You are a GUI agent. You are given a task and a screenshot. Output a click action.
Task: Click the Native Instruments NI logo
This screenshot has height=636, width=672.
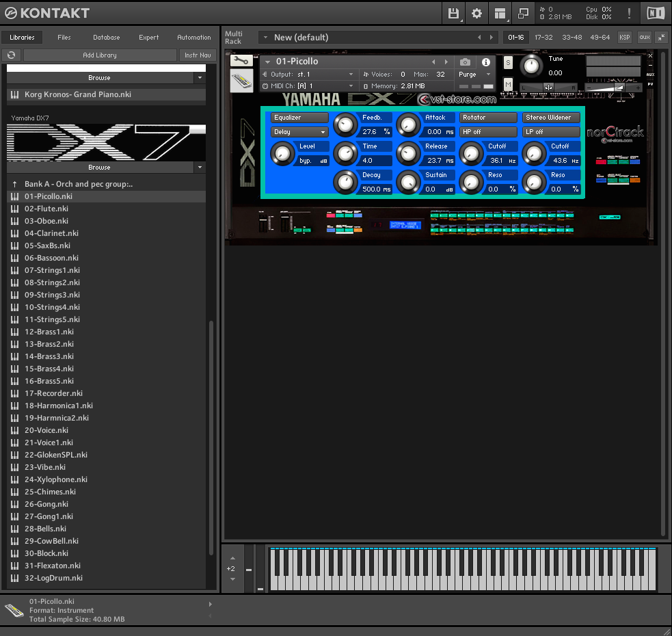[656, 13]
